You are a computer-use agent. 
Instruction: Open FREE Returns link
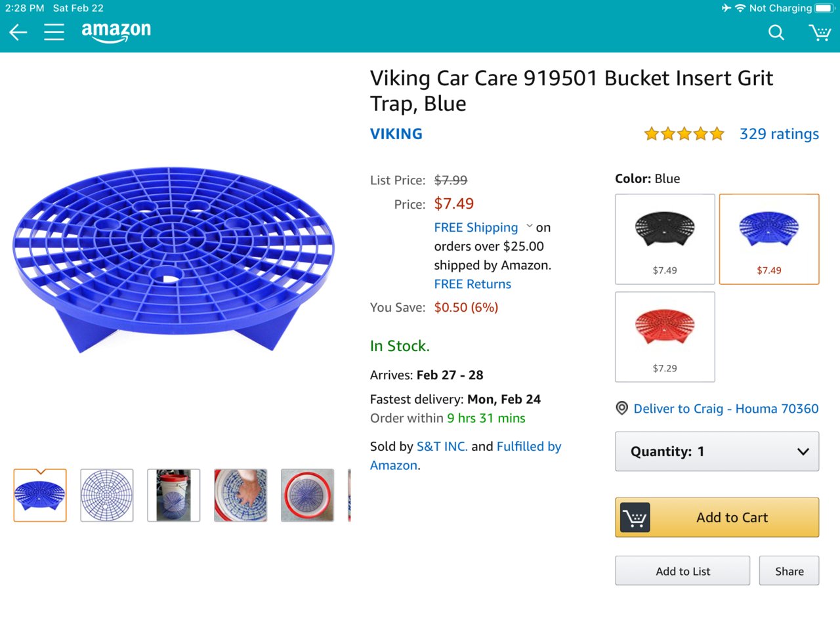(x=472, y=284)
